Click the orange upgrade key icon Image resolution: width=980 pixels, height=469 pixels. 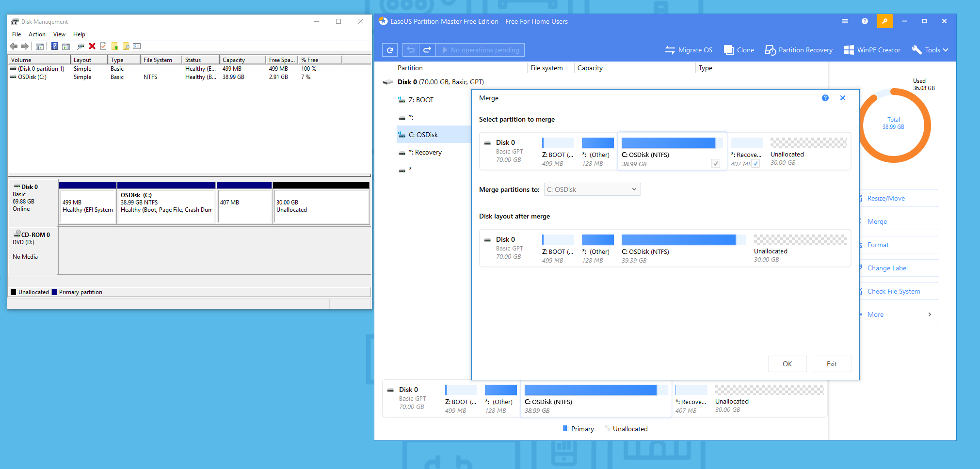tap(884, 21)
